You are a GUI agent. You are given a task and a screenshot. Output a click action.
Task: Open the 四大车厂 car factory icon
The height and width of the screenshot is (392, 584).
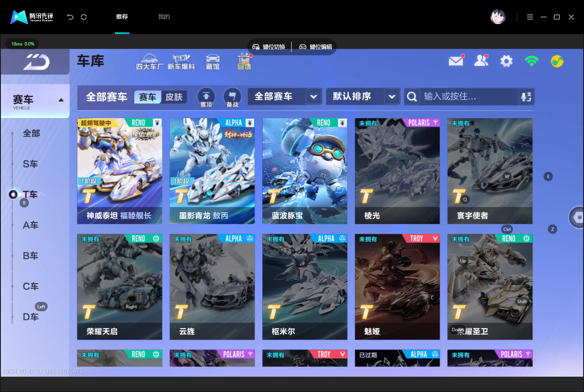(149, 62)
